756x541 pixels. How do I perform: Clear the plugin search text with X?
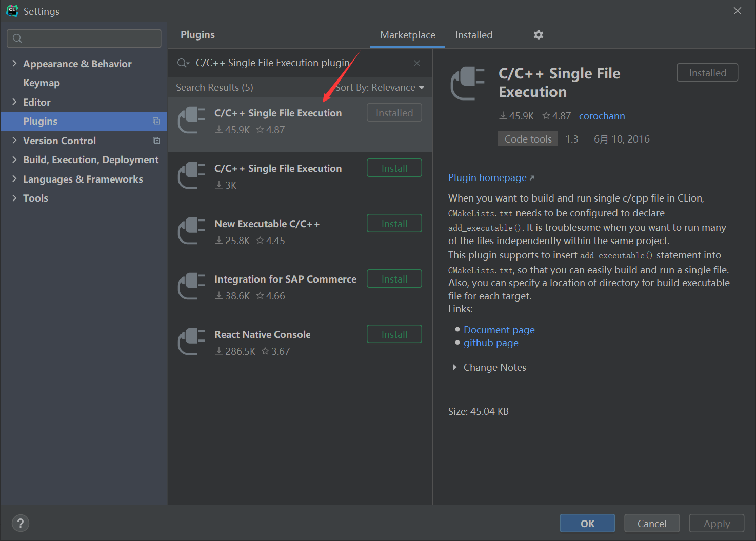(417, 63)
